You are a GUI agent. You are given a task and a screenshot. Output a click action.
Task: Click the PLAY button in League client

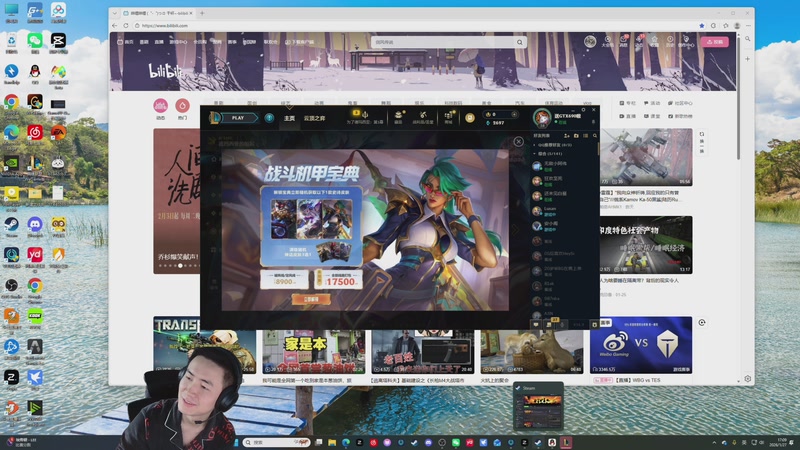(238, 118)
